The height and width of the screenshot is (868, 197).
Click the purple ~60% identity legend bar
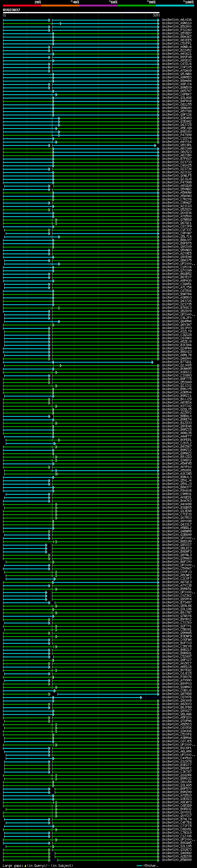coord(99,6)
